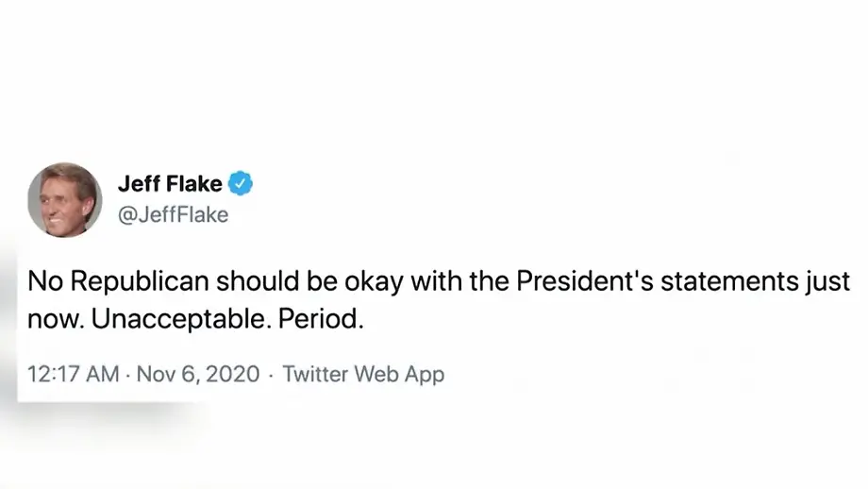Click the 12:17 AM timestamp
The image size is (868, 489).
73,374
